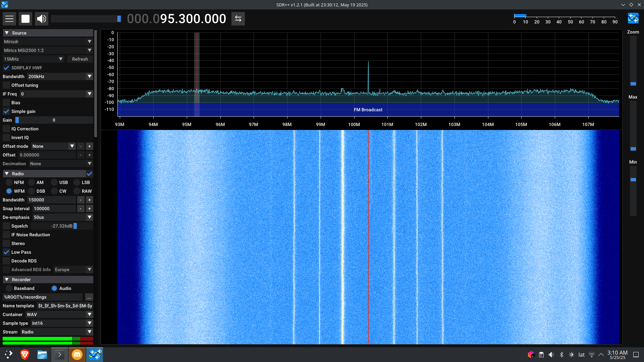
Task: Adjust the volume slider in top bar
Action: (x=86, y=19)
